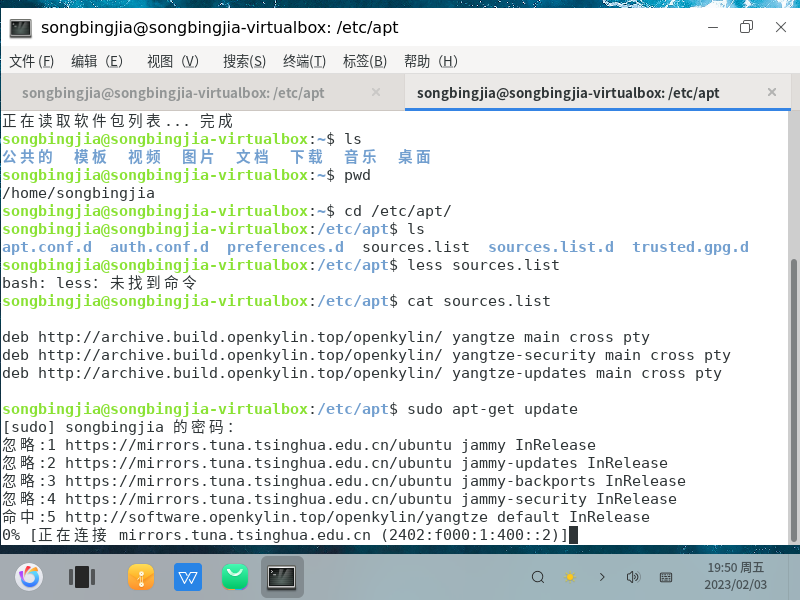Viewport: 800px width, 600px height.
Task: Click the 'cat sources.list' command text
Action: (479, 301)
